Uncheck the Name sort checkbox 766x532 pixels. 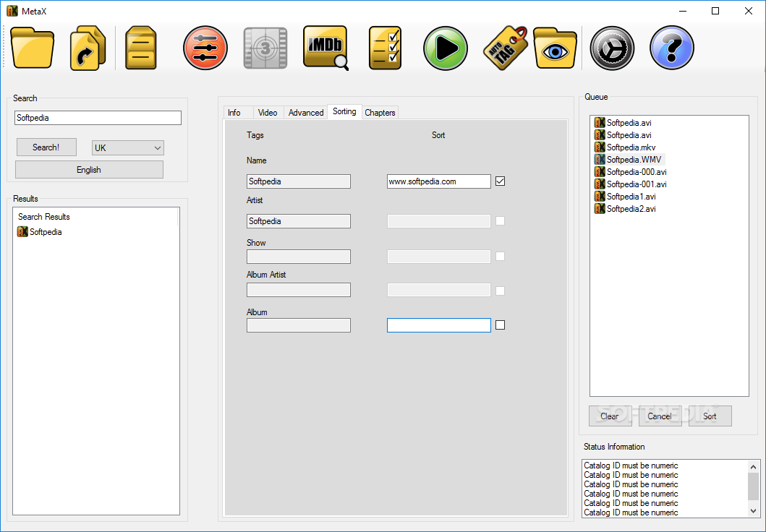coord(501,181)
